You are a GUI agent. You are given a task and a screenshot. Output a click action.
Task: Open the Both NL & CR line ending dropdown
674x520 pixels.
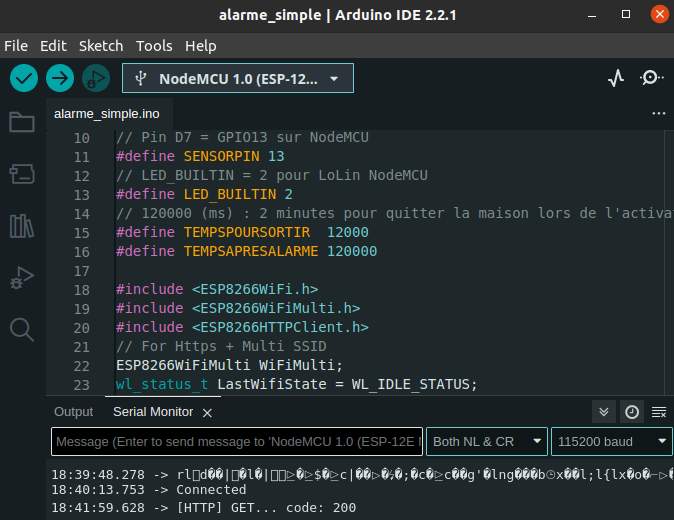487,441
